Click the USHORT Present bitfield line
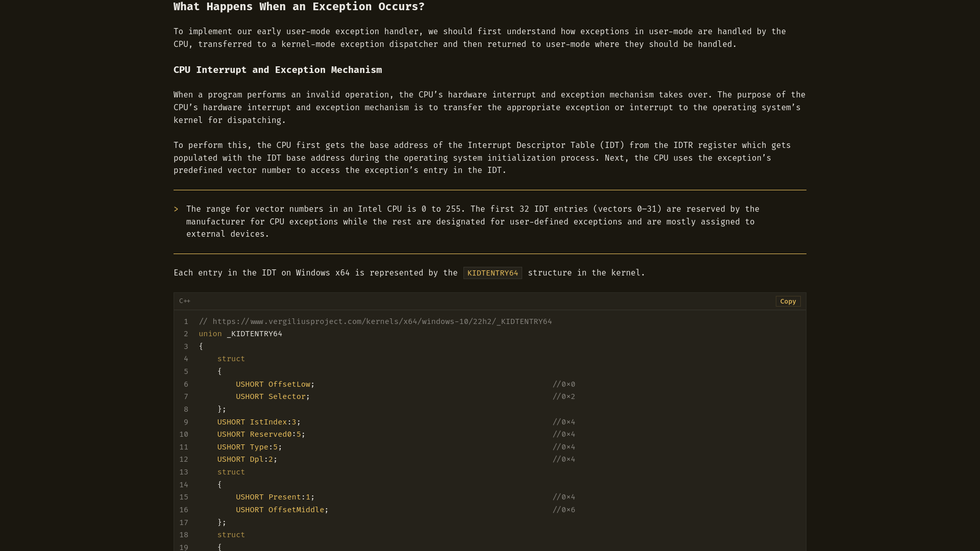Screen dimensions: 980x551 (274, 497)
